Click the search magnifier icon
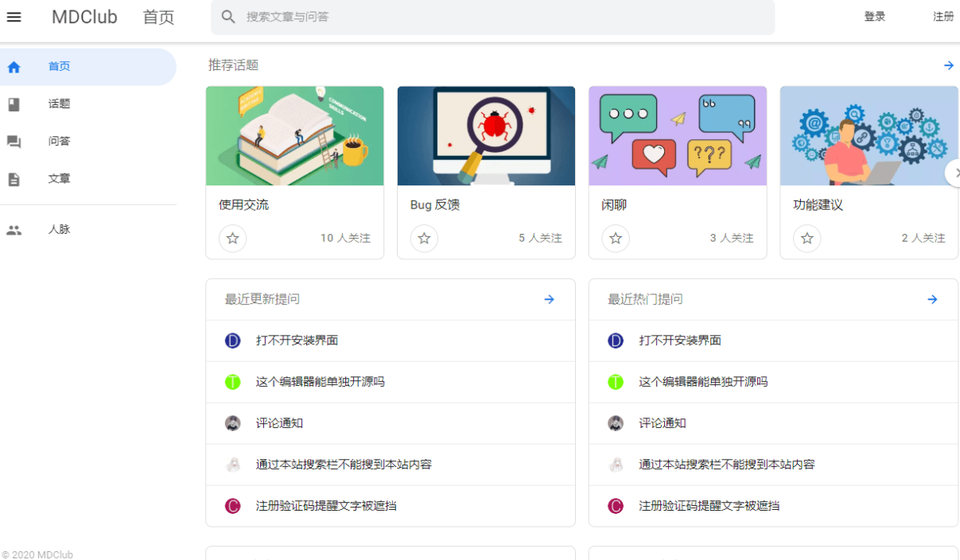The height and width of the screenshot is (560, 960). [x=228, y=17]
